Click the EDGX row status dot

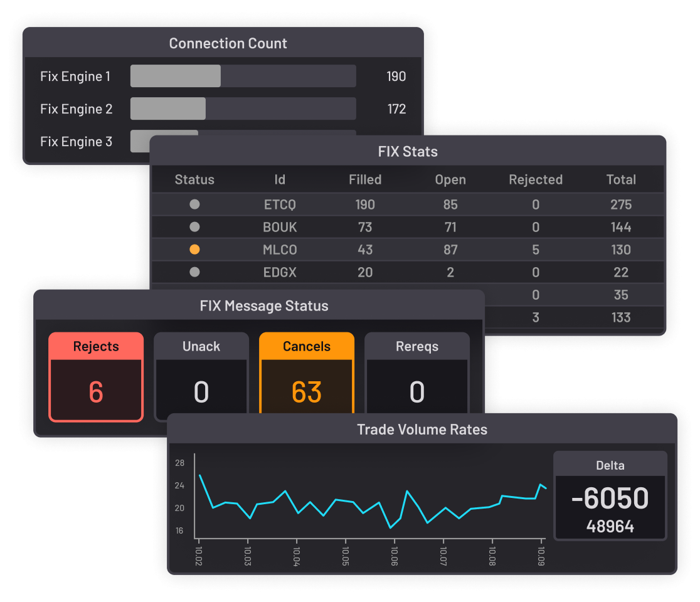click(194, 272)
